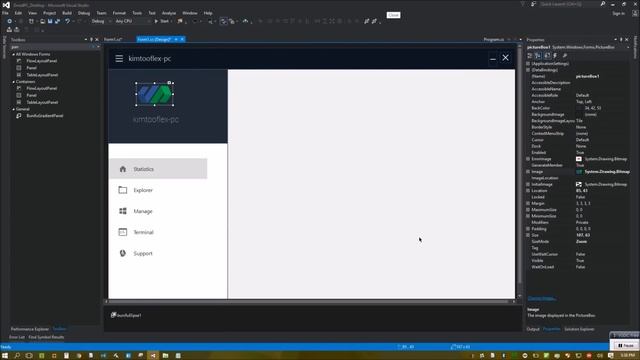Screen dimensions: 640x360
Task: Select the kimtooflex-pc title label in header
Action: coord(149,58)
